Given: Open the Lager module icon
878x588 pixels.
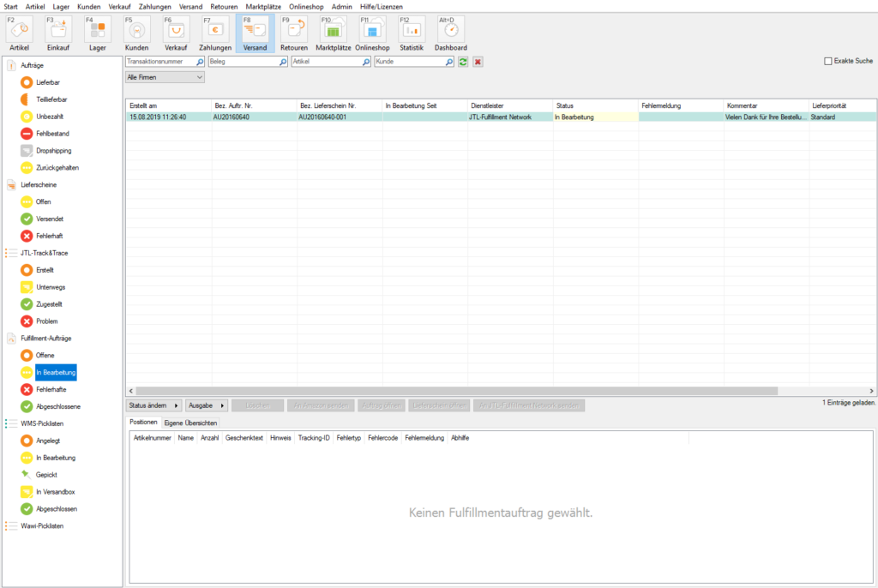Looking at the screenshot, I should tap(97, 33).
